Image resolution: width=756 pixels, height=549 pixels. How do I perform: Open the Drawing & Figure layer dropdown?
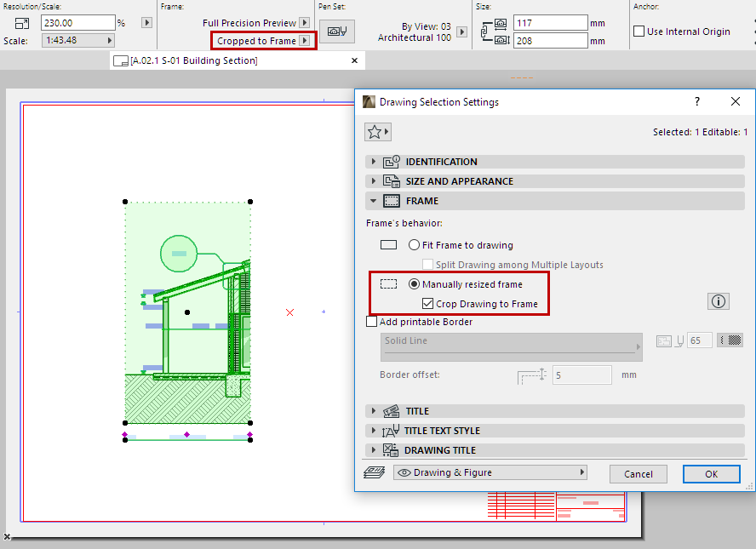click(490, 472)
